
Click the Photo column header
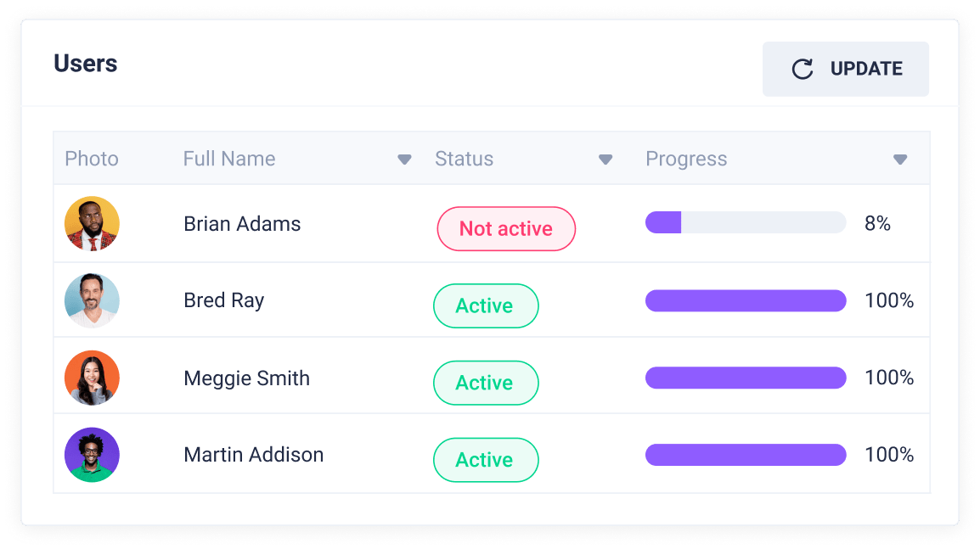91,159
